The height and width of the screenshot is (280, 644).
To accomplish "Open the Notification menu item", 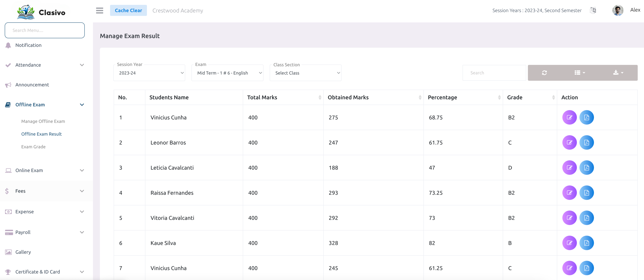I will 28,45.
